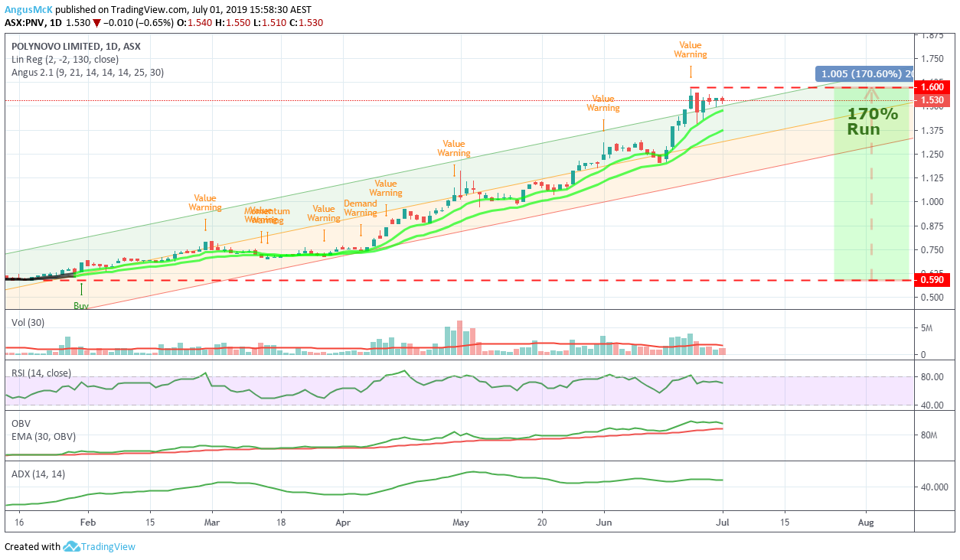Screen dimensions: 960x560
Task: Select the Vol (30) pane label
Action: point(28,323)
